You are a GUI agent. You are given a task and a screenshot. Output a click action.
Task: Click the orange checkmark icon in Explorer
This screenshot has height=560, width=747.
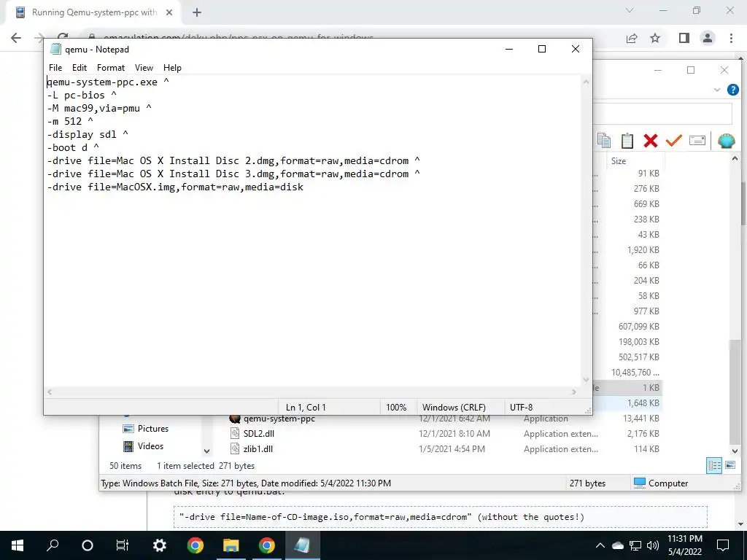(x=673, y=141)
